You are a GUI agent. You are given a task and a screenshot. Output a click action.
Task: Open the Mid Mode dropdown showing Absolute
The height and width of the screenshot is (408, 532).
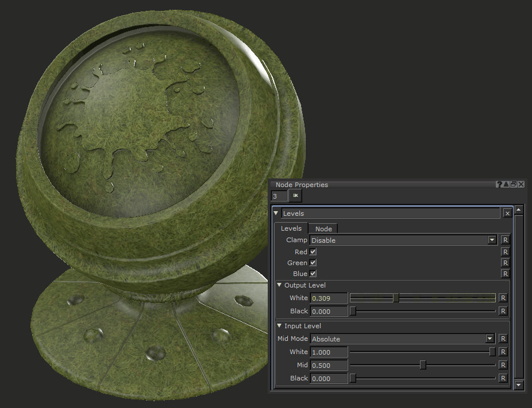[489, 339]
